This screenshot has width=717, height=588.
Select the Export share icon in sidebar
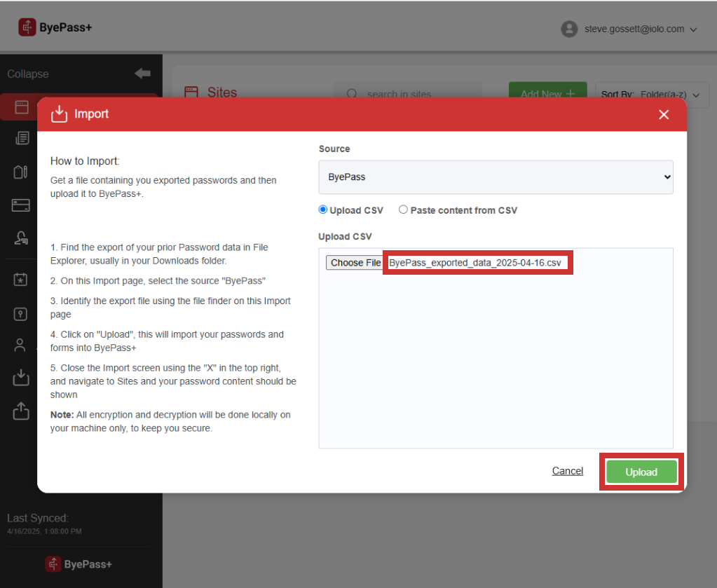21,411
